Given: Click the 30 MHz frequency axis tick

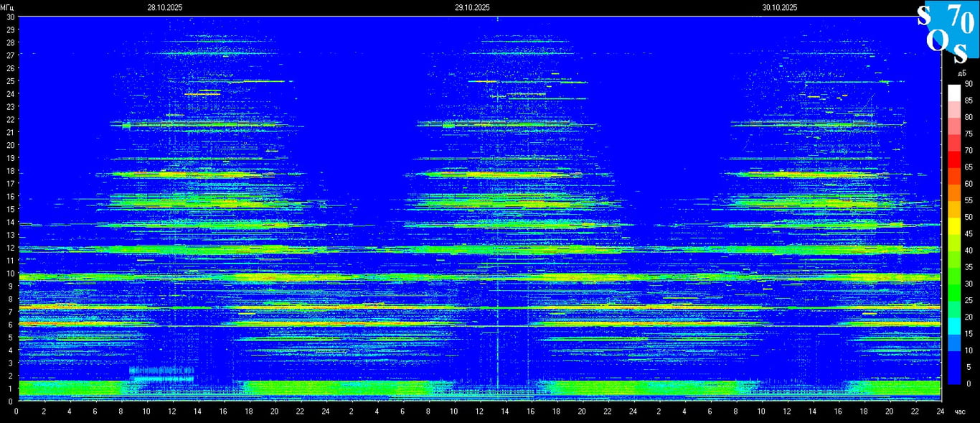Looking at the screenshot, I should (10, 17).
